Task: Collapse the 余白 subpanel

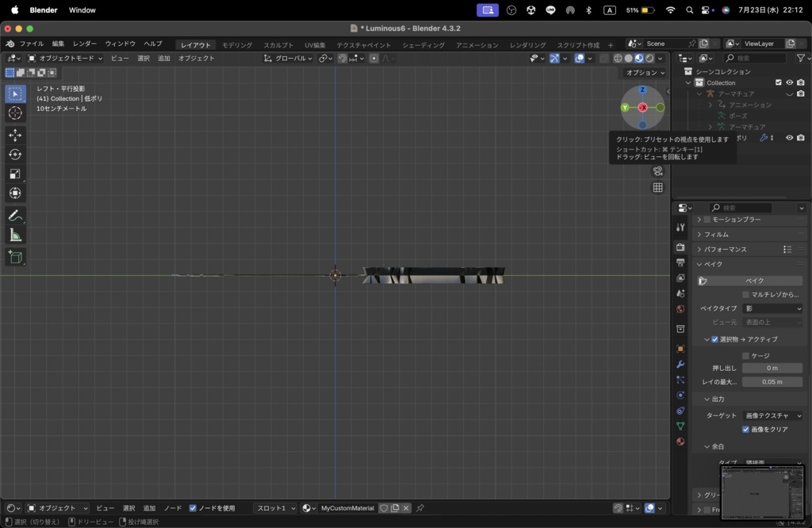Action: [718, 446]
